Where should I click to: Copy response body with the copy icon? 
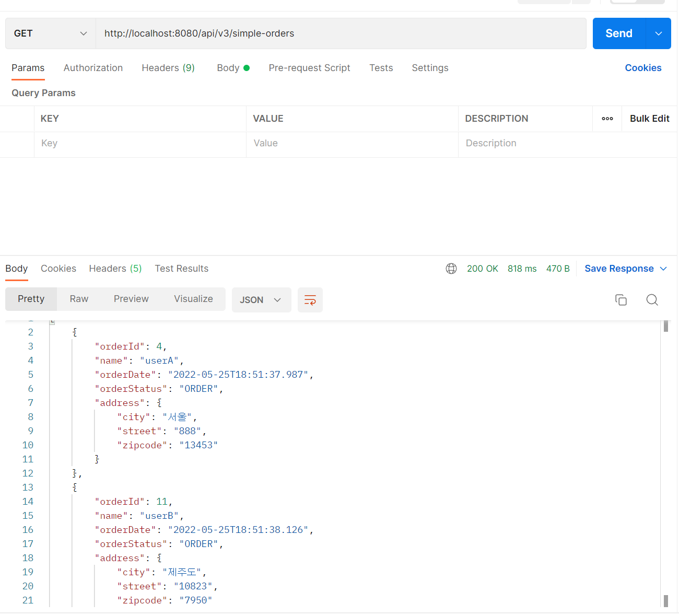tap(621, 300)
